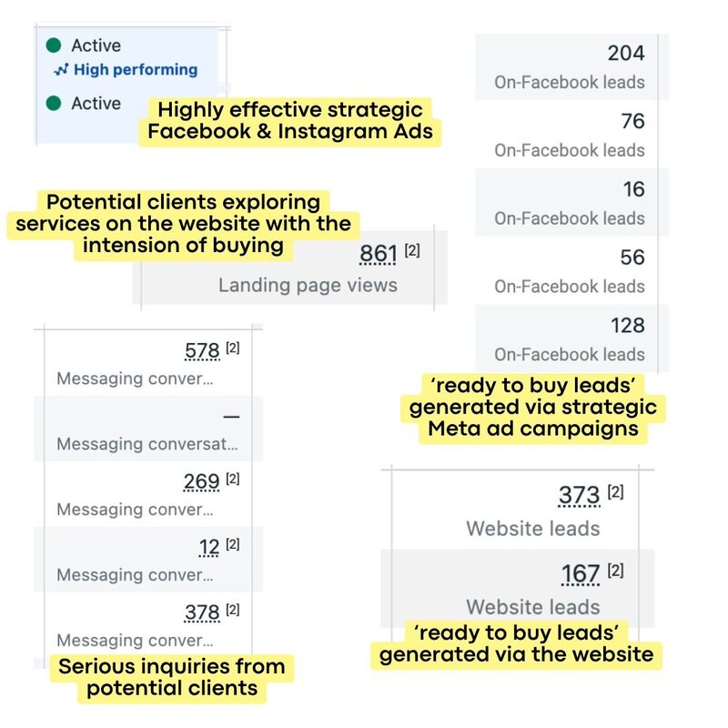The image size is (728, 728).
Task: Click the 578 messaging conversations value
Action: (x=202, y=351)
